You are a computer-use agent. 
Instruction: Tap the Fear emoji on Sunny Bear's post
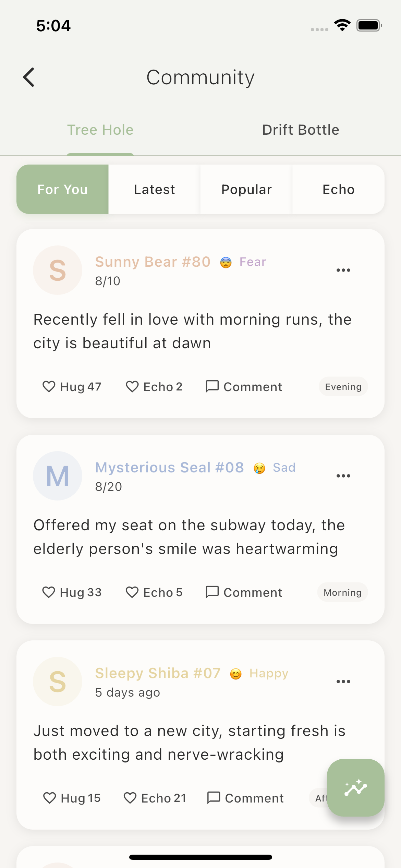click(x=227, y=262)
